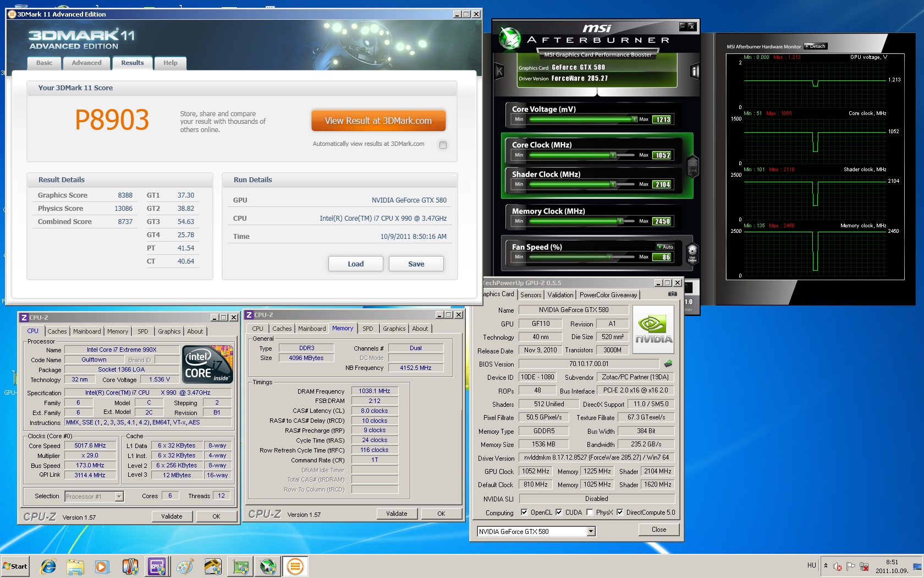Open the PowerColor Giveaway tab in GPU-Z

tap(608, 295)
